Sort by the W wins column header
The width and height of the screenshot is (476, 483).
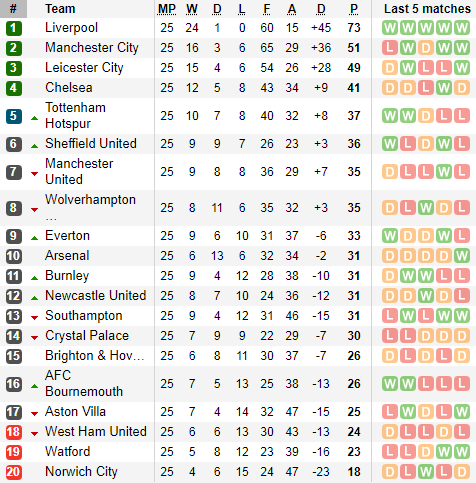tap(192, 9)
